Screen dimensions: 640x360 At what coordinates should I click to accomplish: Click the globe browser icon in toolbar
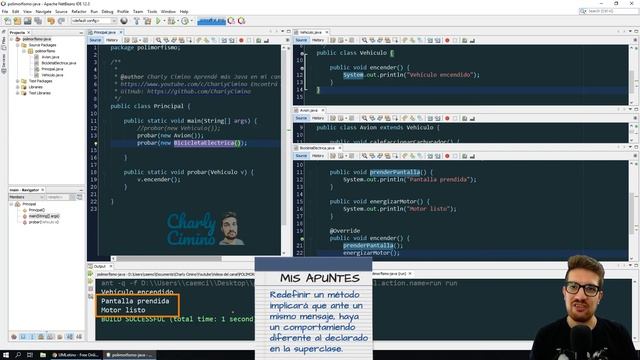tap(124, 21)
